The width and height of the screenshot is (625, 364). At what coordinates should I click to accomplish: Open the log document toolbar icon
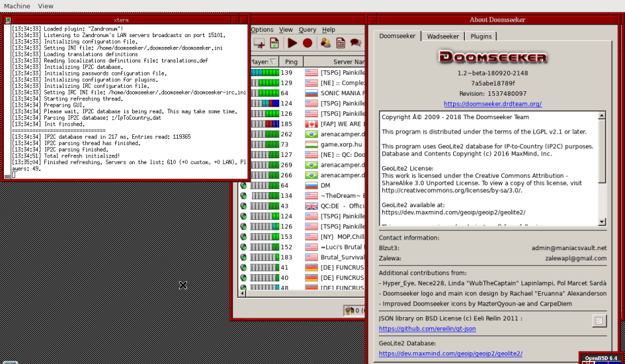click(340, 43)
